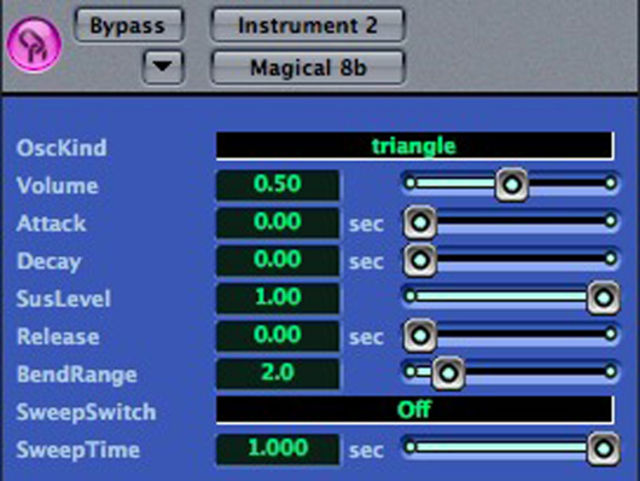This screenshot has width=640, height=481.
Task: Click the Attack parameter label
Action: point(51,223)
